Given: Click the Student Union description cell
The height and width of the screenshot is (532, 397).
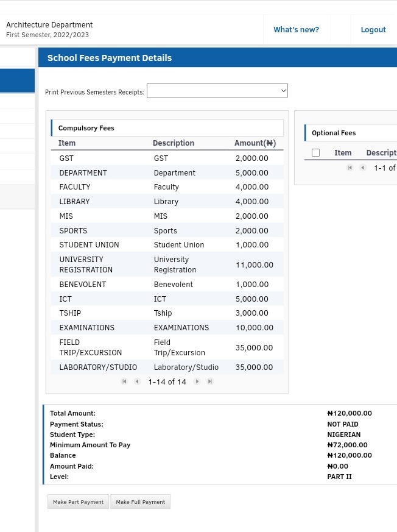Looking at the screenshot, I should [x=179, y=245].
